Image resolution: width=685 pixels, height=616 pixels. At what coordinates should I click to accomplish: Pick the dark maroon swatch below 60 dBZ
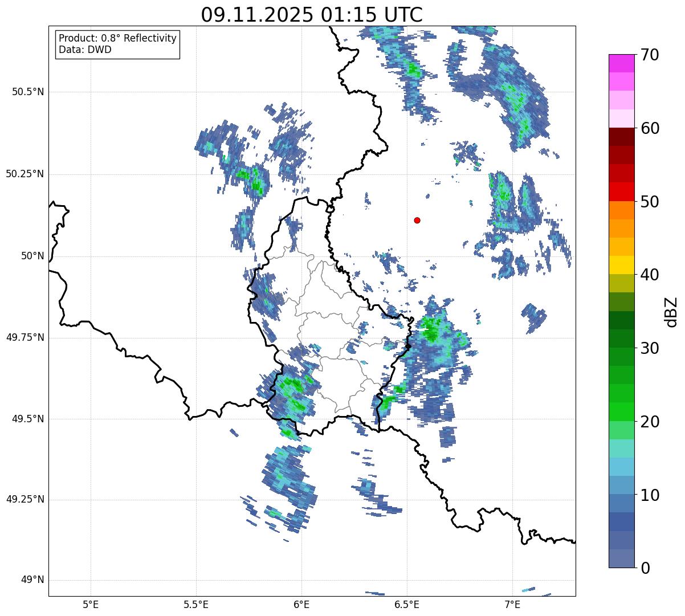tap(622, 137)
